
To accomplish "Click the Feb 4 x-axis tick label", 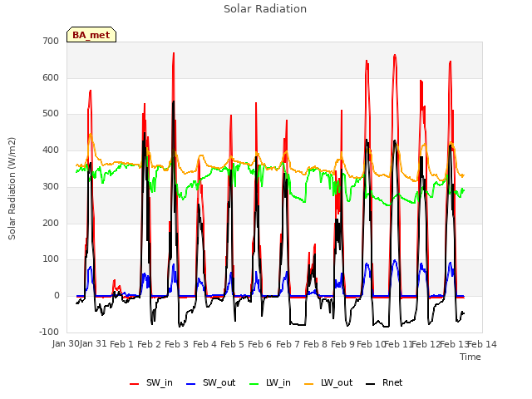I will pos(204,344).
